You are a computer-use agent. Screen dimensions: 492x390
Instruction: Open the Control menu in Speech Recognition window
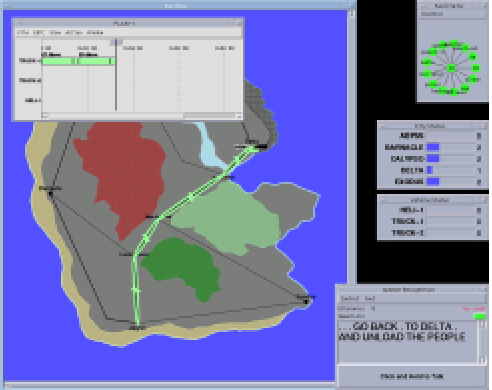point(350,298)
